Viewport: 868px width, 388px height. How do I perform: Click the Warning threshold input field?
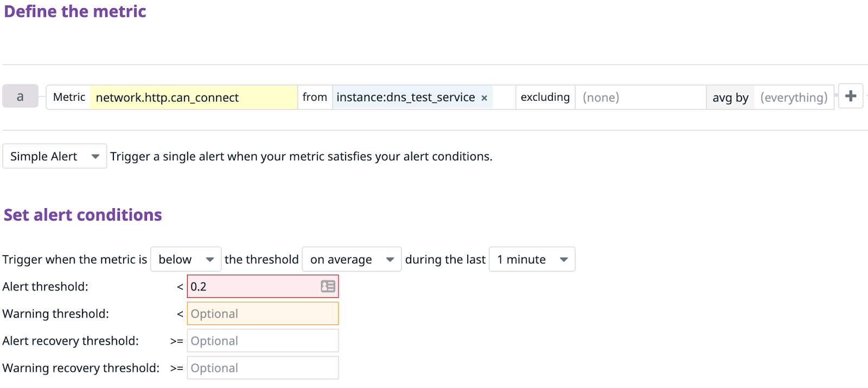(263, 313)
